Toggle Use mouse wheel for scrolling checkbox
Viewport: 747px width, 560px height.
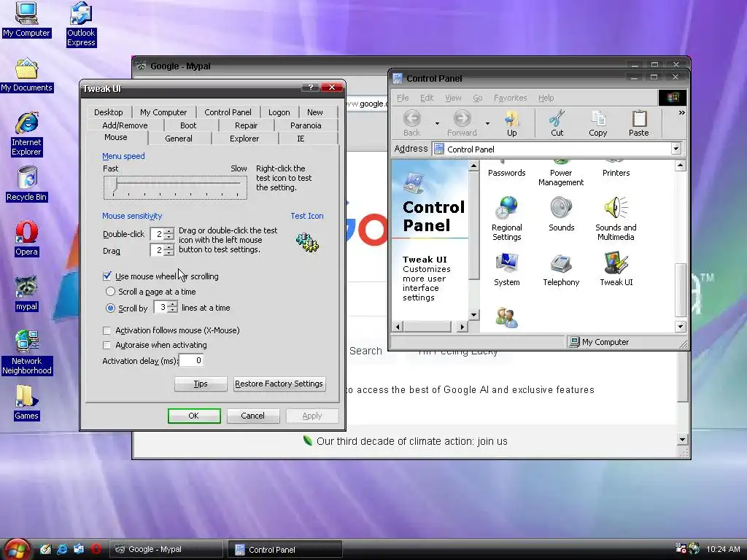click(x=107, y=276)
